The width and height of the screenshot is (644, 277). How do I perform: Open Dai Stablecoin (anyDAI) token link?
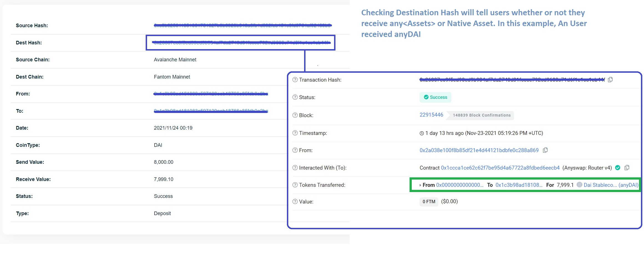[x=611, y=185]
